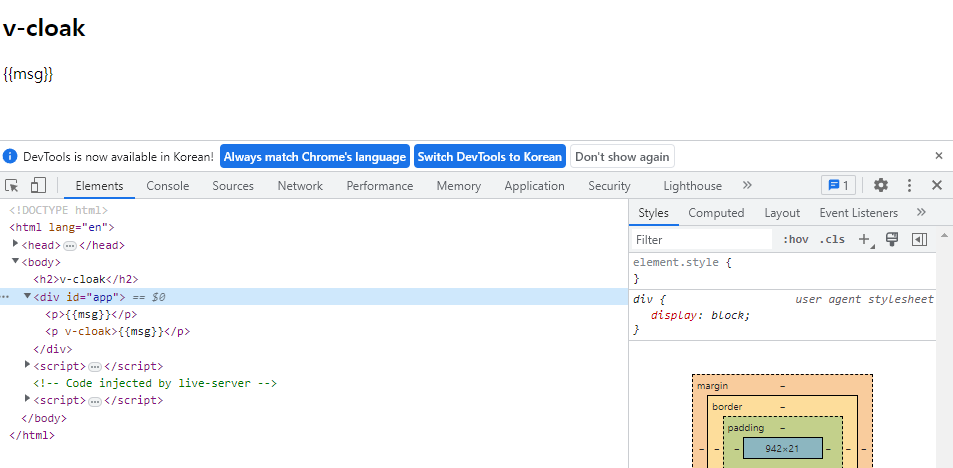Collapse the div id="app" node
The image size is (953, 468).
click(x=27, y=296)
